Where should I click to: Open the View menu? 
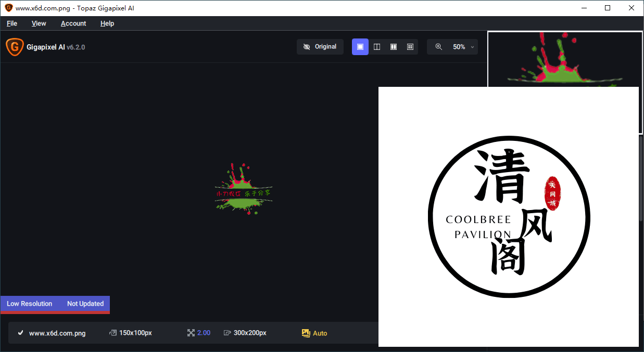pos(39,23)
